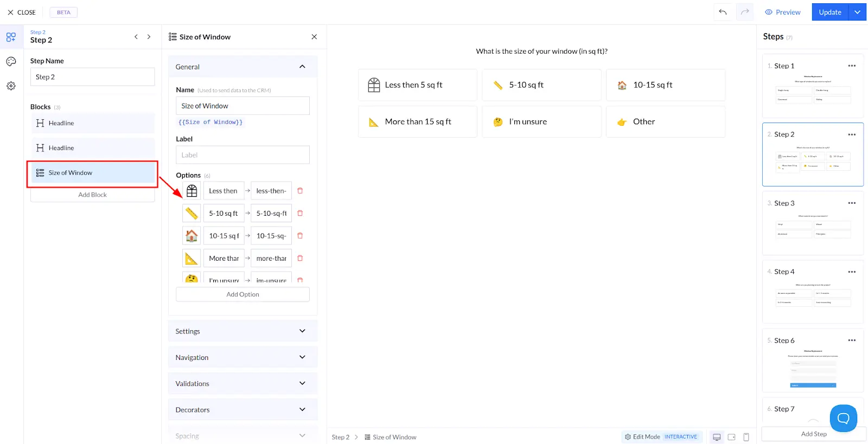Image resolution: width=868 pixels, height=444 pixels.
Task: Expand the Settings section
Action: coord(242,331)
